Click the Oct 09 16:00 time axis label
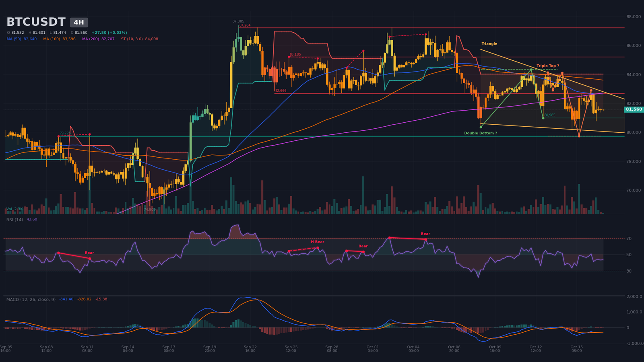The width and height of the screenshot is (644, 362). (x=495, y=349)
